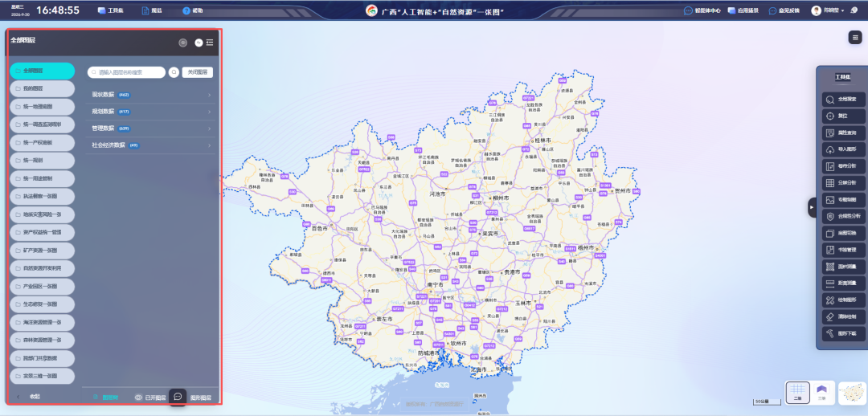
Task: Open the 跨部门共享数据 folder
Action: [42, 358]
